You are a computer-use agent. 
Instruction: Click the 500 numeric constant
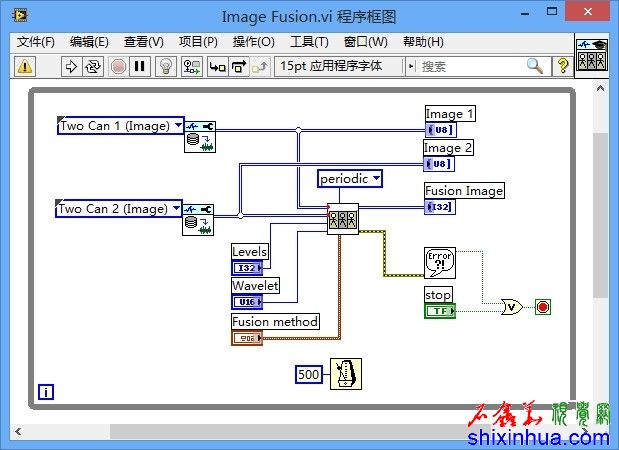point(309,374)
